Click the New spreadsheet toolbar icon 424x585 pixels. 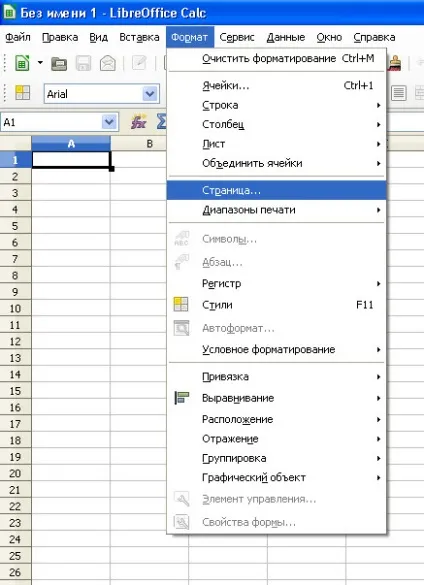[22, 63]
